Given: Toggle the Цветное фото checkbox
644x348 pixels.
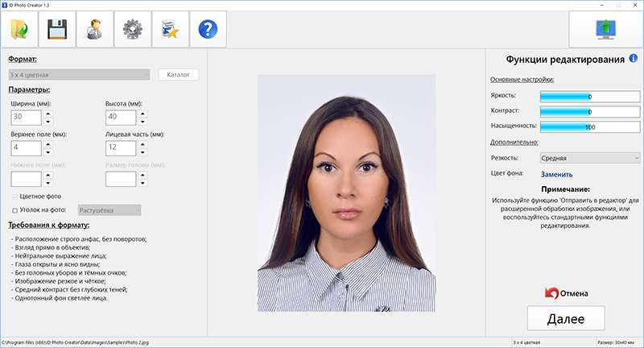Looking at the screenshot, I should click(14, 196).
